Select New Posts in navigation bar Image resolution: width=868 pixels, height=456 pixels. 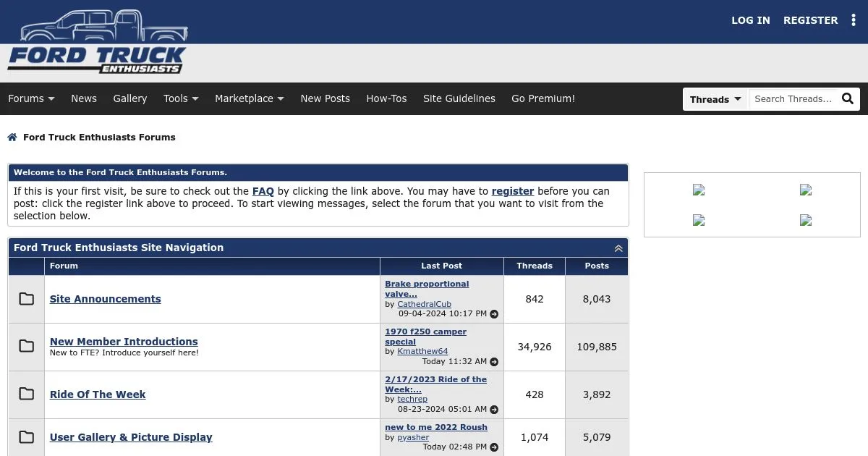pos(325,98)
